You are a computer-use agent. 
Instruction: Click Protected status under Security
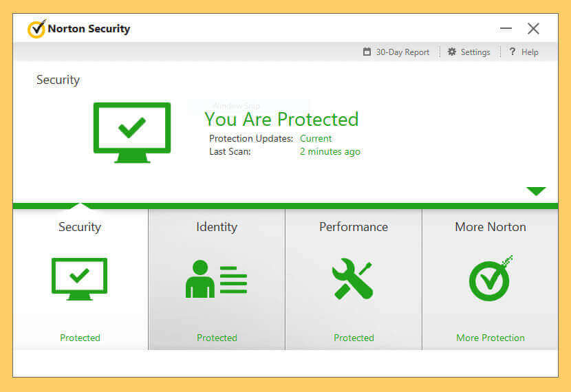click(80, 338)
